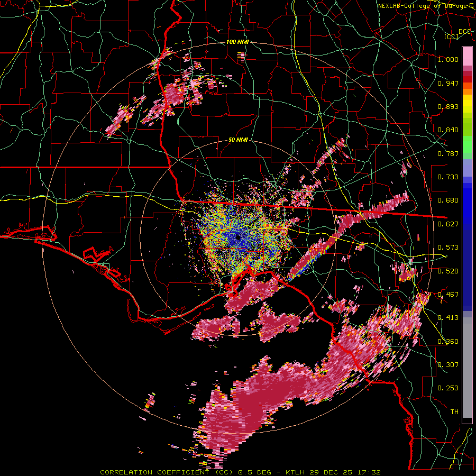476x476 pixels.
Task: Click the black radar site dot at center
Action: [x=238, y=237]
